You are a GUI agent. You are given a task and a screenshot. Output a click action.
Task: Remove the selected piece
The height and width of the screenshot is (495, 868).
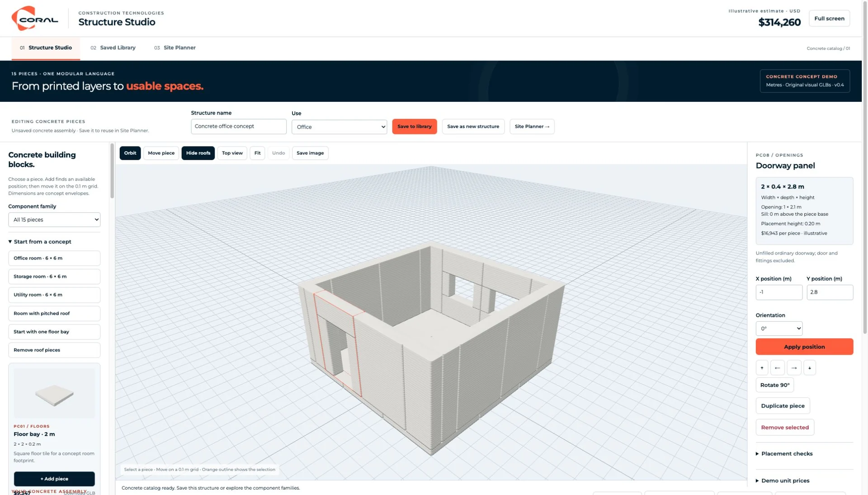pyautogui.click(x=785, y=427)
